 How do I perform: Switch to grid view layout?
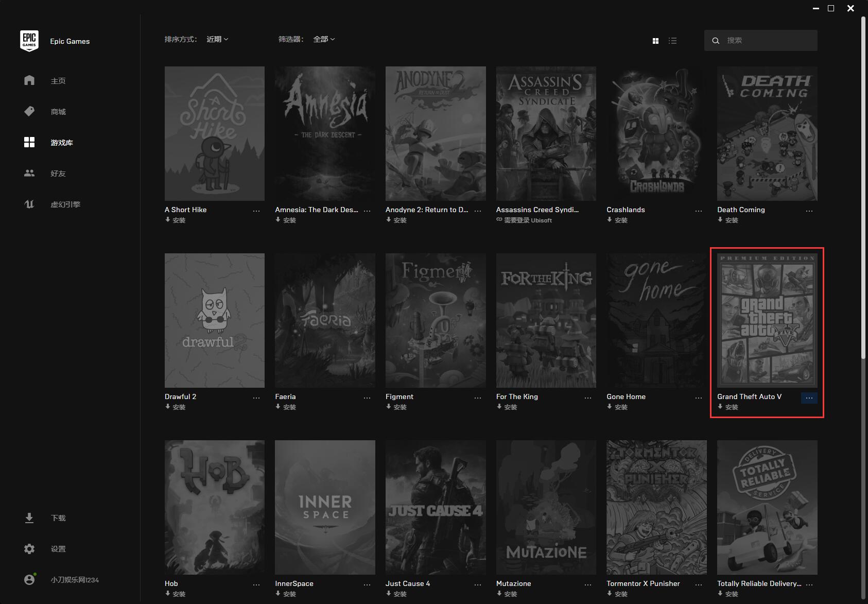pos(655,41)
